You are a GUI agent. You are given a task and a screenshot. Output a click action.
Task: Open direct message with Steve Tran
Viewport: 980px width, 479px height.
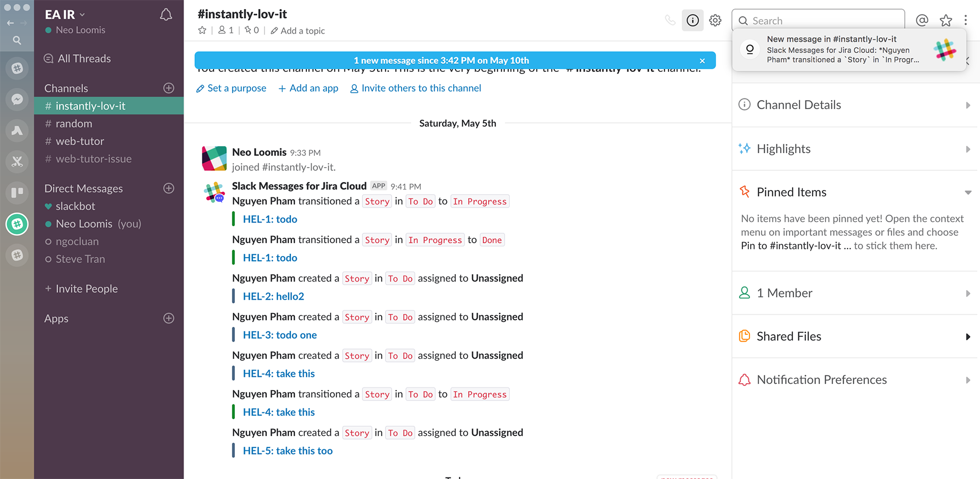[x=109, y=259]
